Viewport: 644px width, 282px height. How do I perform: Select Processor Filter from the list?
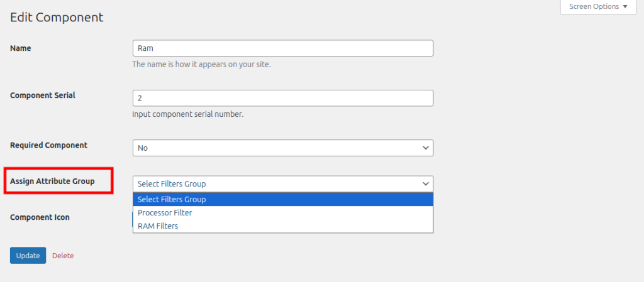click(283, 213)
